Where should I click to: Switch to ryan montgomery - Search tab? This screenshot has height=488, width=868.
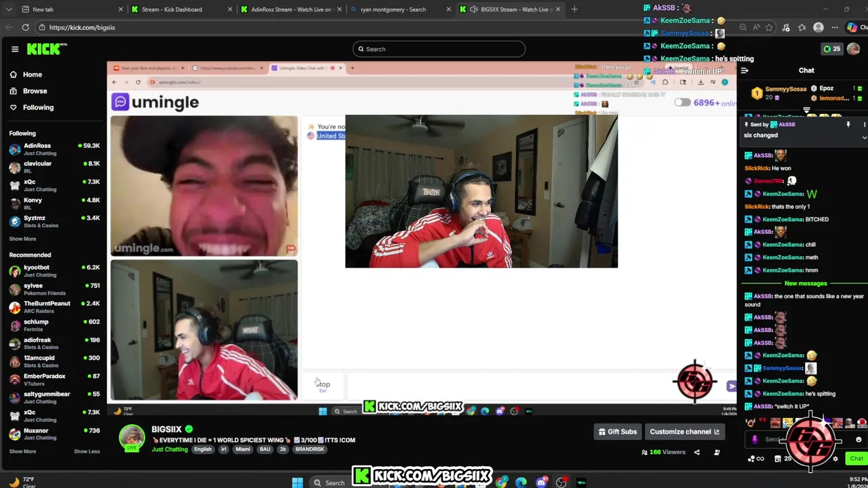400,9
